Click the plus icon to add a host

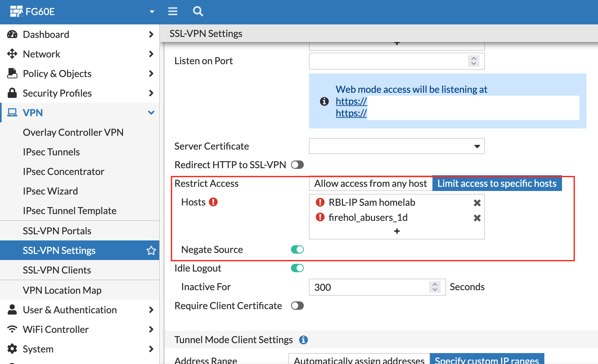397,231
